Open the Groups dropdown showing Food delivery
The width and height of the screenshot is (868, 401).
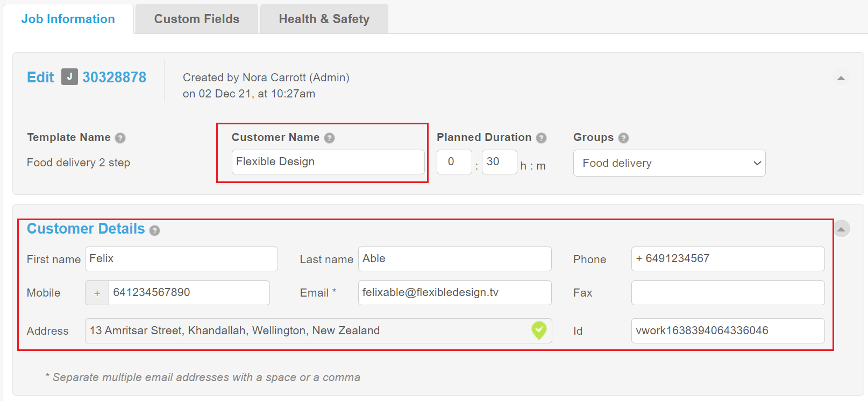(x=669, y=163)
